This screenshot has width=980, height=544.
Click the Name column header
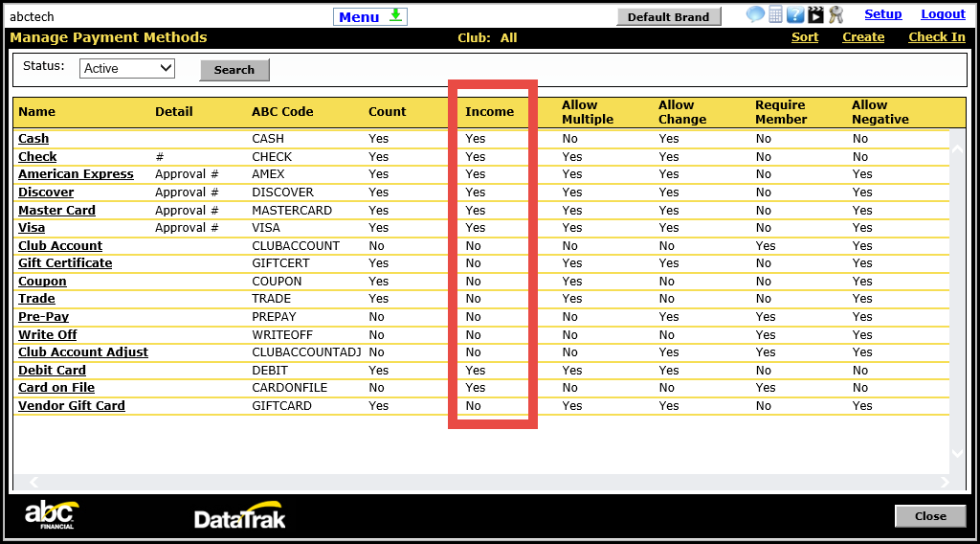37,111
